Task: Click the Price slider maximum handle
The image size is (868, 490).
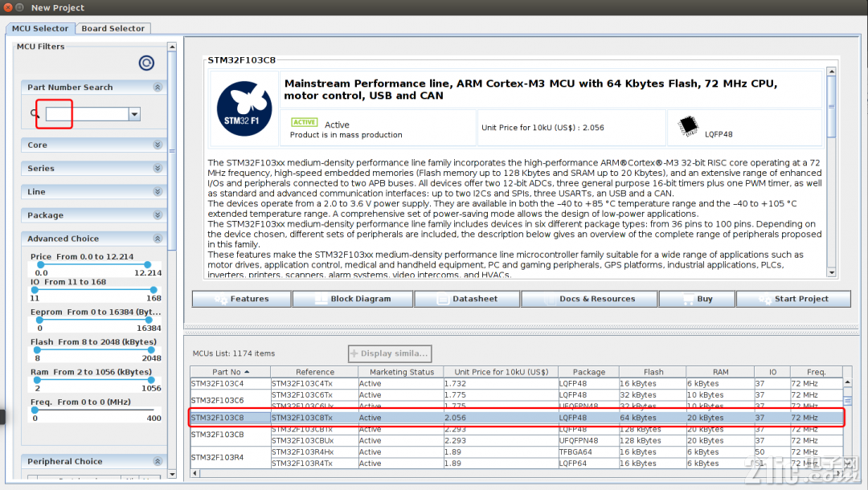Action: (147, 265)
